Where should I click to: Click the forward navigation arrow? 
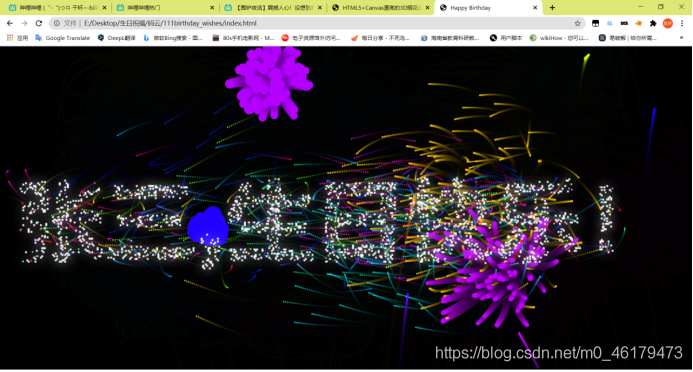[x=24, y=23]
